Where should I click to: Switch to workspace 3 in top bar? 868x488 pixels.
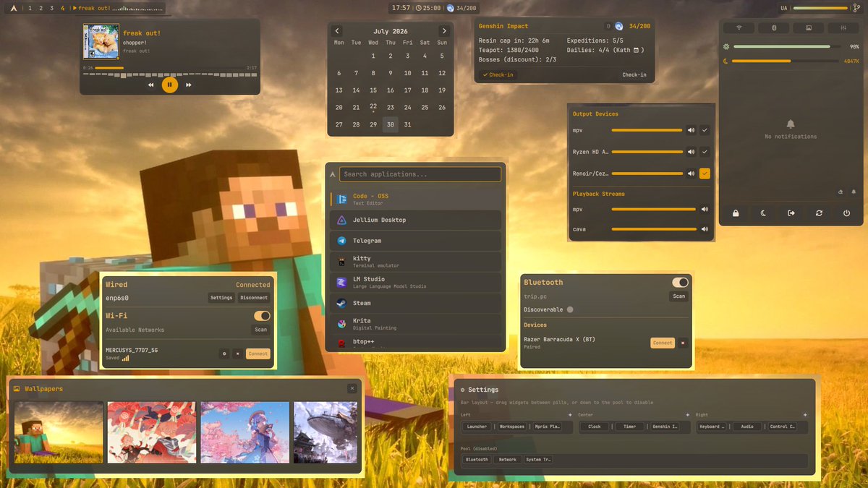click(x=51, y=8)
